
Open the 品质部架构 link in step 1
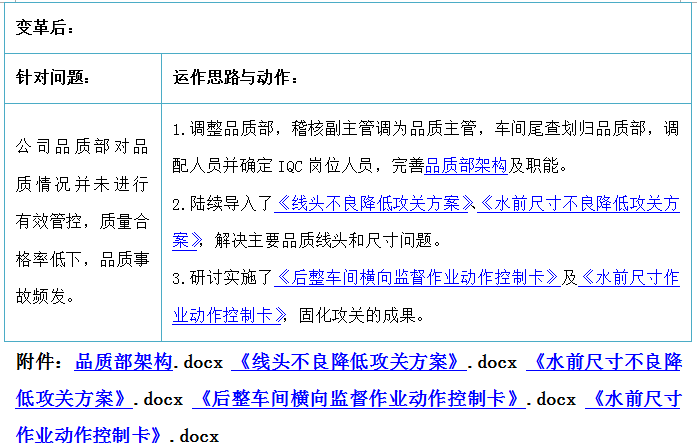466,166
